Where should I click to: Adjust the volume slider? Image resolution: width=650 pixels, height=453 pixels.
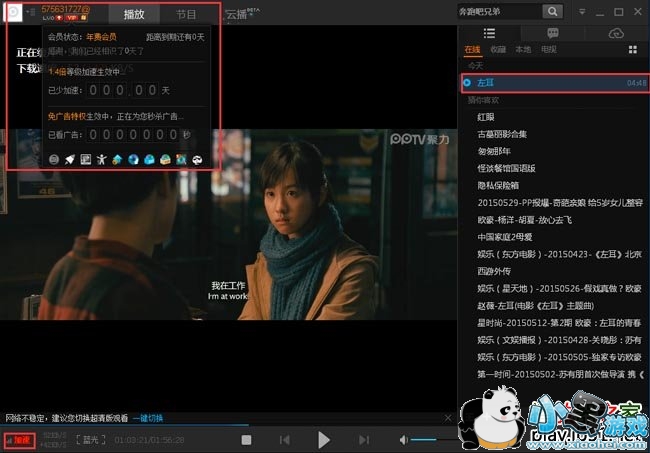tap(433, 440)
